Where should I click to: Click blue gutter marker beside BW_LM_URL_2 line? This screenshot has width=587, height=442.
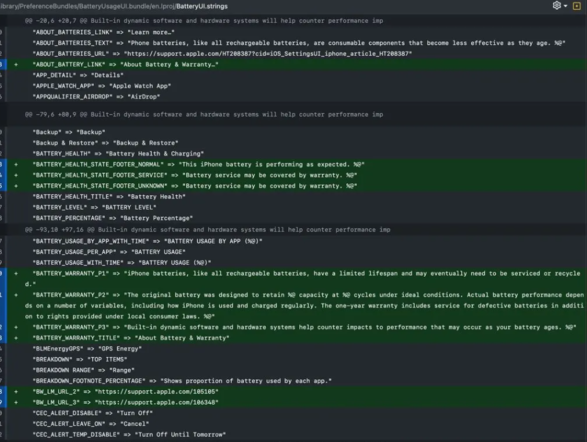click(3, 391)
